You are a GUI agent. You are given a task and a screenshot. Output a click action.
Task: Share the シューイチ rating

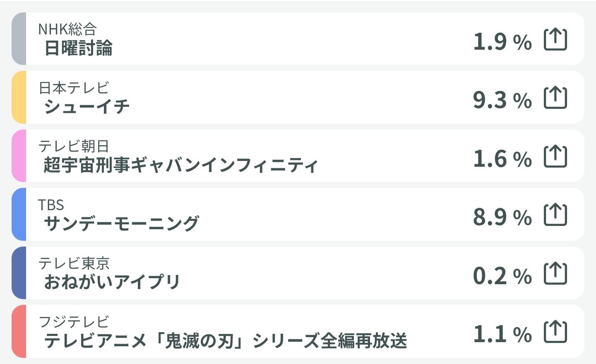pyautogui.click(x=555, y=98)
